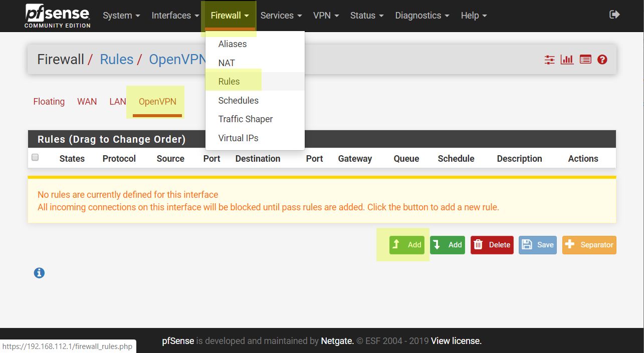Expand the Diagnostics menu
The height and width of the screenshot is (353, 644).
422,16
